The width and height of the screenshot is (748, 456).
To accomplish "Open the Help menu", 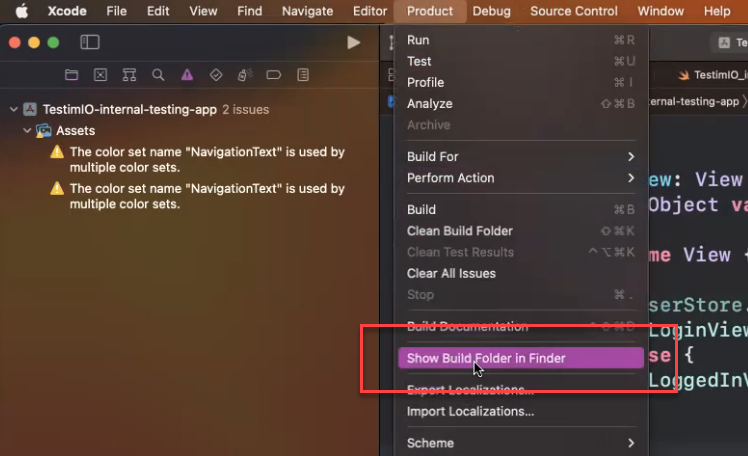I will point(717,11).
